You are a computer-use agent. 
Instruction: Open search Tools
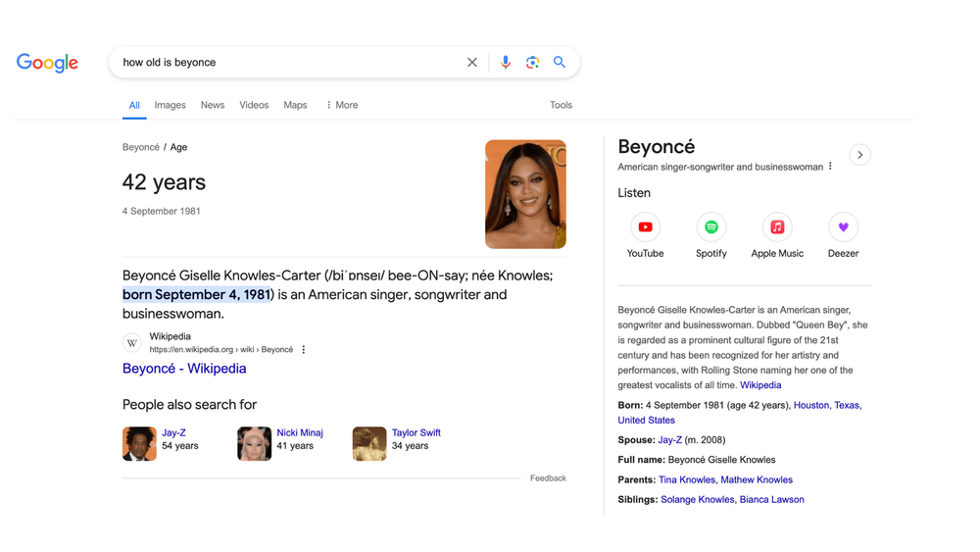coord(561,105)
